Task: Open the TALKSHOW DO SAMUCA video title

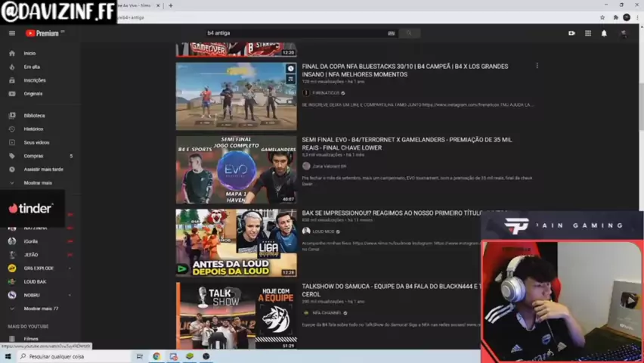Action: [392, 290]
